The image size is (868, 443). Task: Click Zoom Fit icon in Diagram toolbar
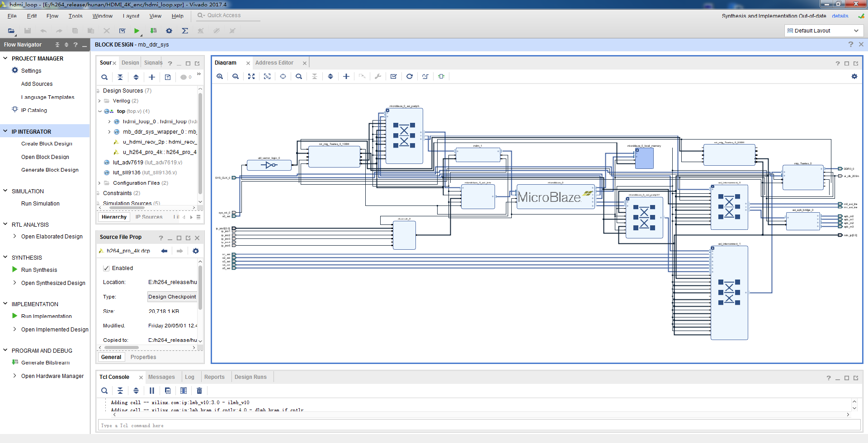[x=251, y=76]
